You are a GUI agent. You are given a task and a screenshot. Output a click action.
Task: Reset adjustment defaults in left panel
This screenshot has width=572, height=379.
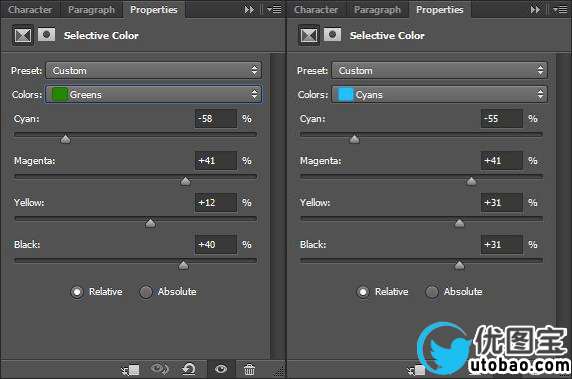coord(189,369)
